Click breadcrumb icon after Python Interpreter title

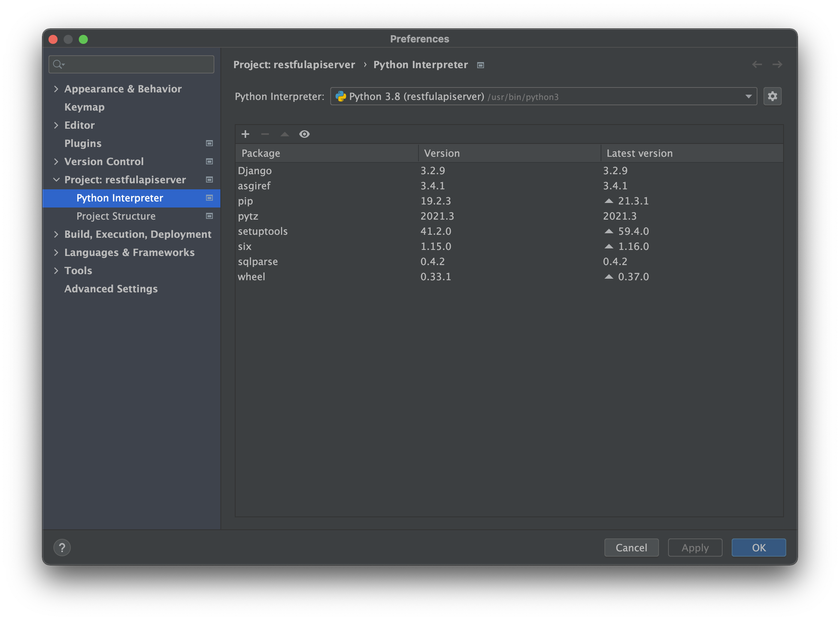point(481,65)
